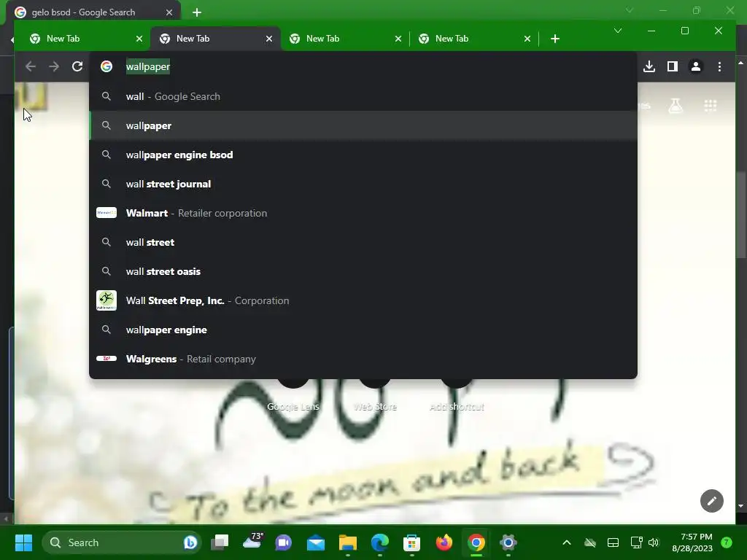Select the gelo bsod Google Search tab

93,12
